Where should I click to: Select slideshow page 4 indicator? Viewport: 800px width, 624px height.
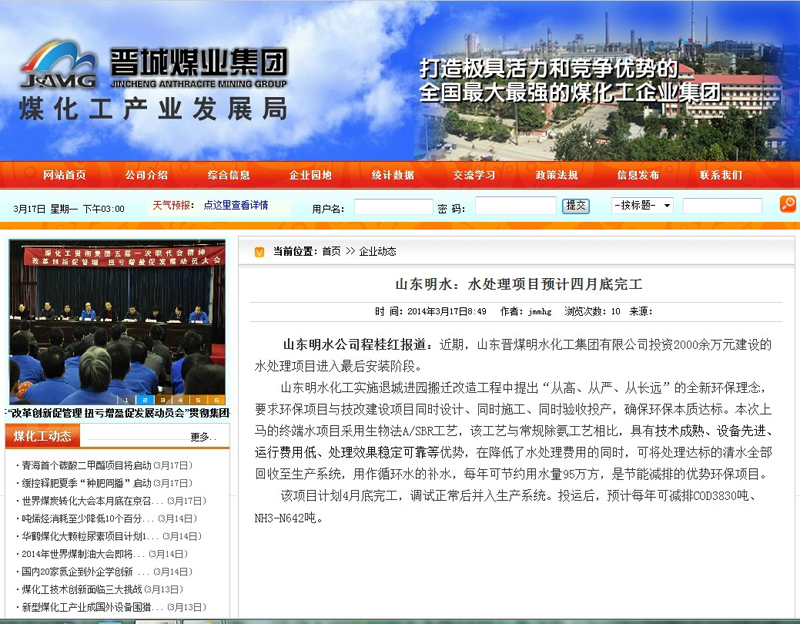point(180,400)
